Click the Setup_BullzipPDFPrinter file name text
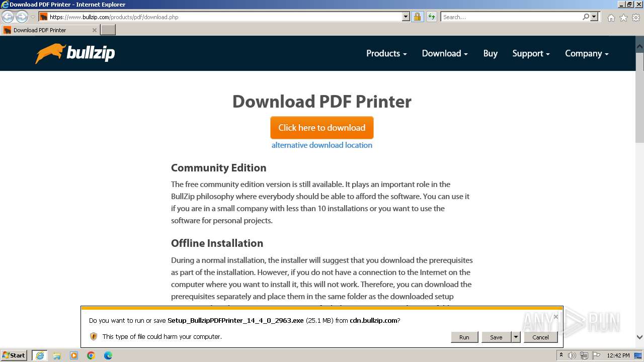 click(x=235, y=320)
